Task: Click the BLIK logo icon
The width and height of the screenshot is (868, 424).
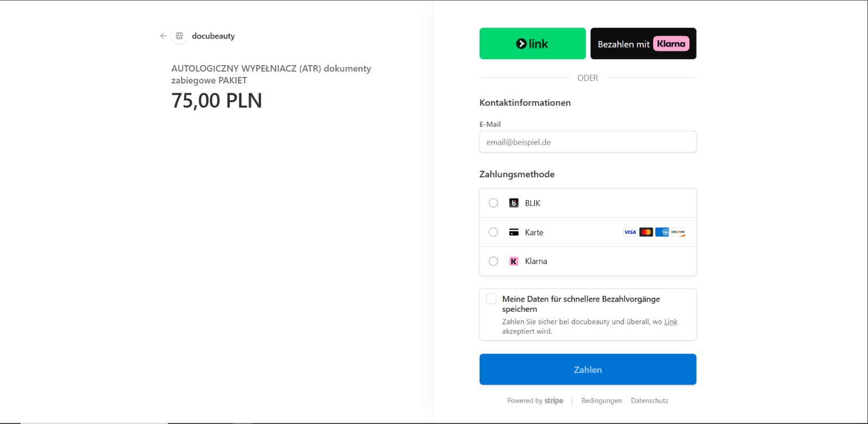Action: point(514,203)
